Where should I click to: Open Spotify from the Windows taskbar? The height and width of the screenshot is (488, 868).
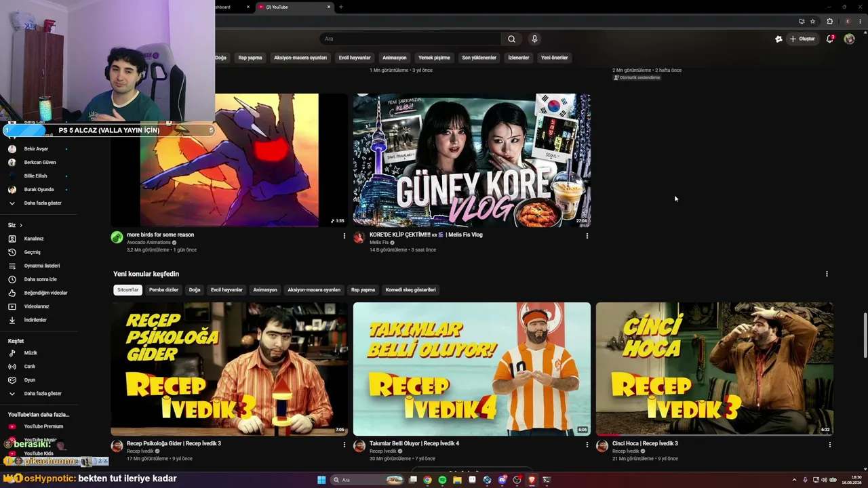442,480
